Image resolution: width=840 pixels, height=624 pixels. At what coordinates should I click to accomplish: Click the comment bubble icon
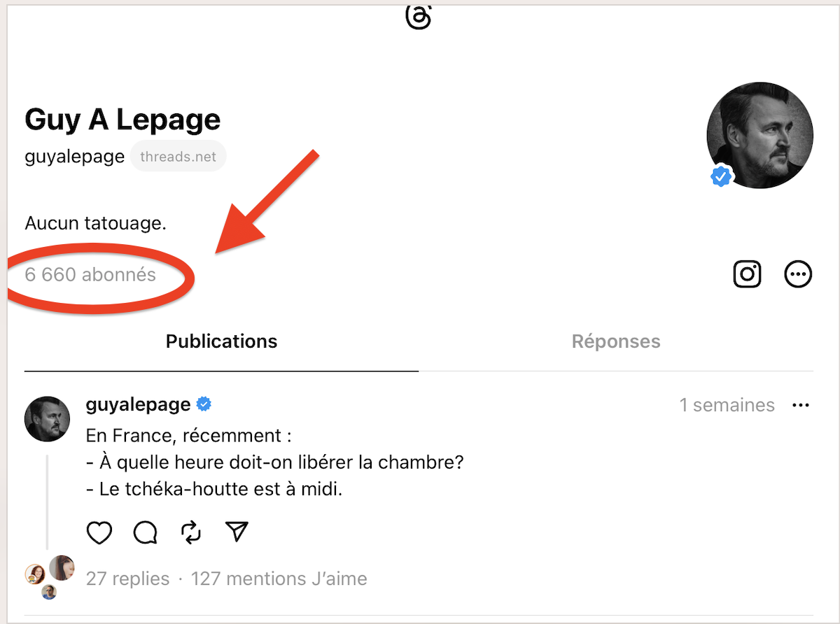click(x=145, y=533)
